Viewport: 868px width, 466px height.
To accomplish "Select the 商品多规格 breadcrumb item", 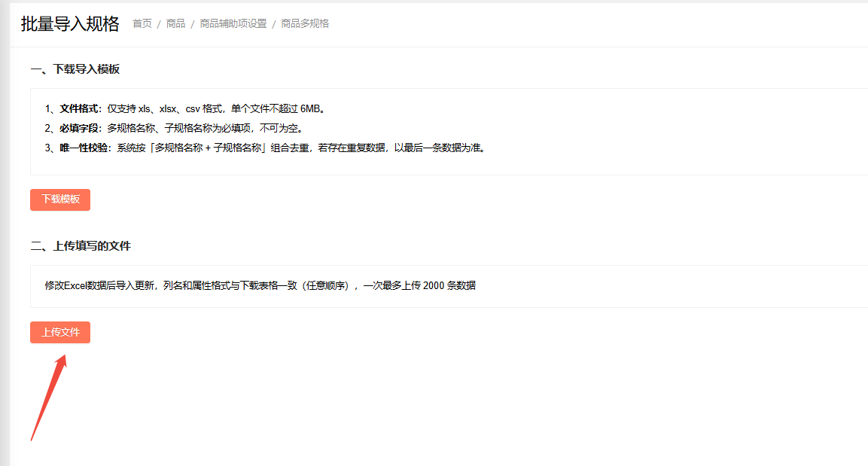I will click(x=305, y=23).
